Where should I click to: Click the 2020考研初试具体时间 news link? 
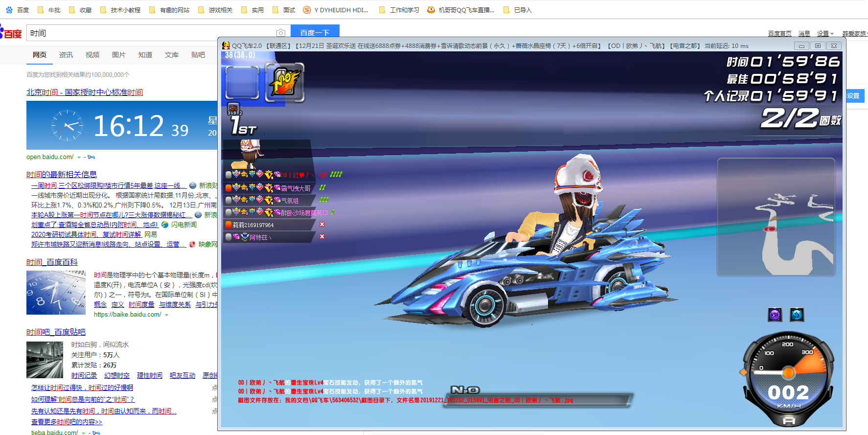tap(86, 234)
